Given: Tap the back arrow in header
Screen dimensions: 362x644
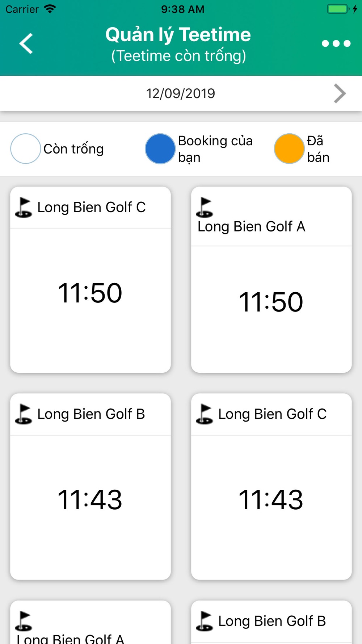Looking at the screenshot, I should 26,43.
